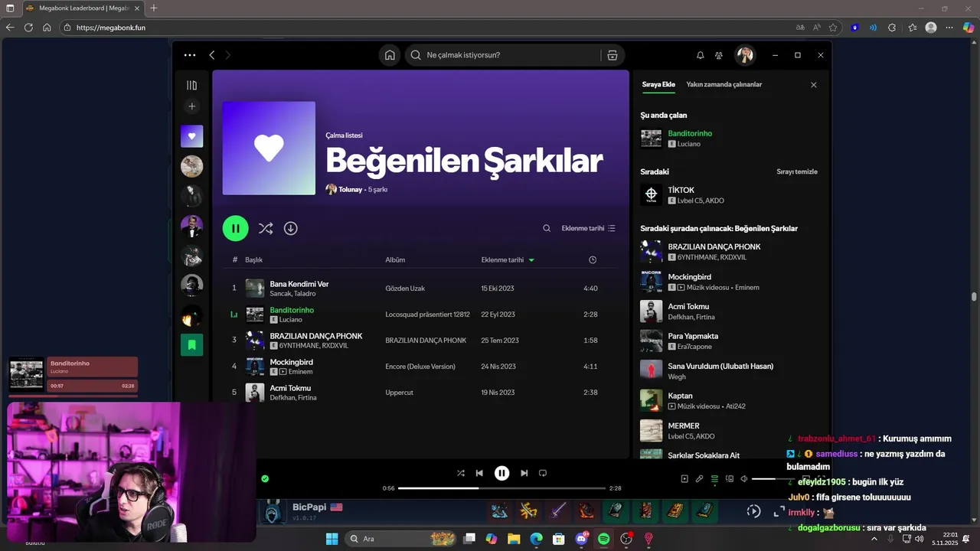
Task: Select 'Kaptan' in the queue
Action: coord(680,396)
